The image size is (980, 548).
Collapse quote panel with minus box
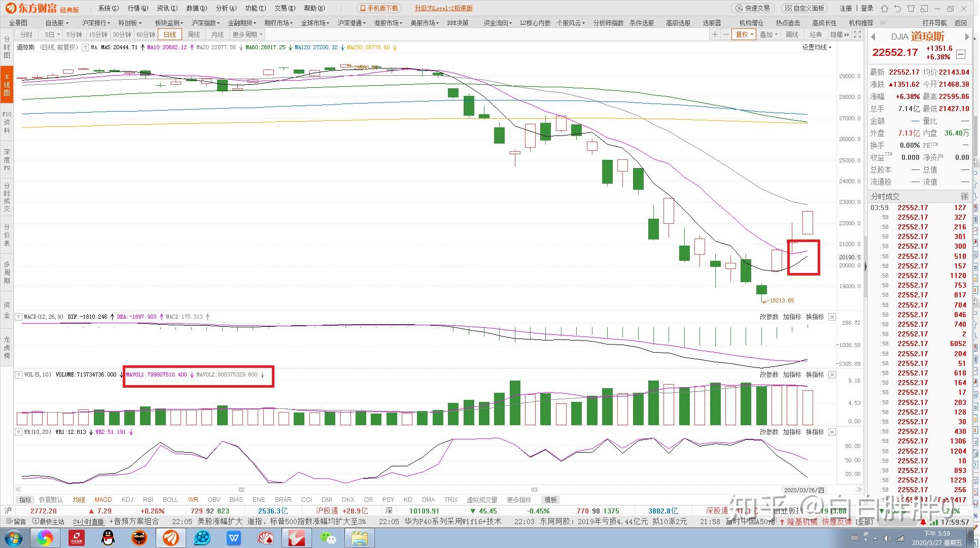tap(961, 54)
